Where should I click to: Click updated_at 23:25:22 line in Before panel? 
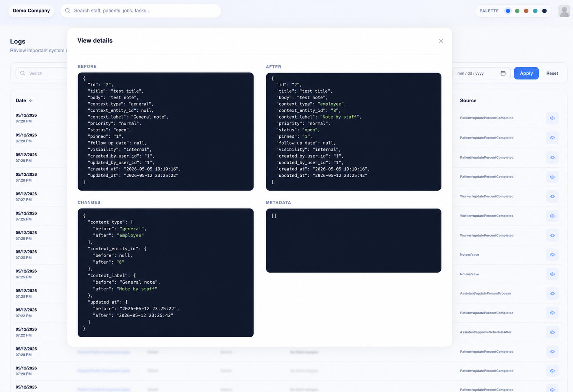(x=133, y=176)
